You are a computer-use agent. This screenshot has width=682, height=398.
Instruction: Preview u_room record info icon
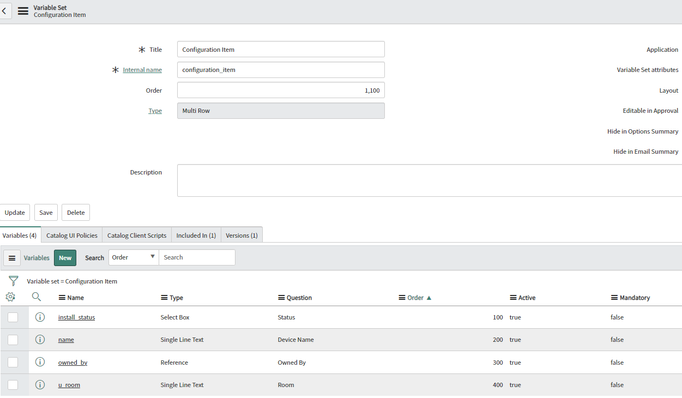click(40, 385)
